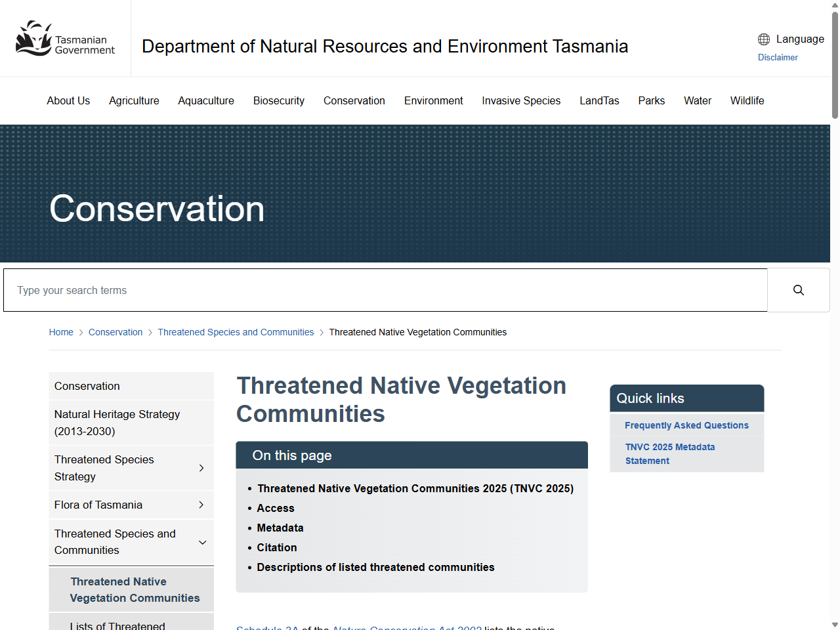Screen dimensions: 840x630
Task: Open the Conservation menu in navigation bar
Action: tap(354, 100)
